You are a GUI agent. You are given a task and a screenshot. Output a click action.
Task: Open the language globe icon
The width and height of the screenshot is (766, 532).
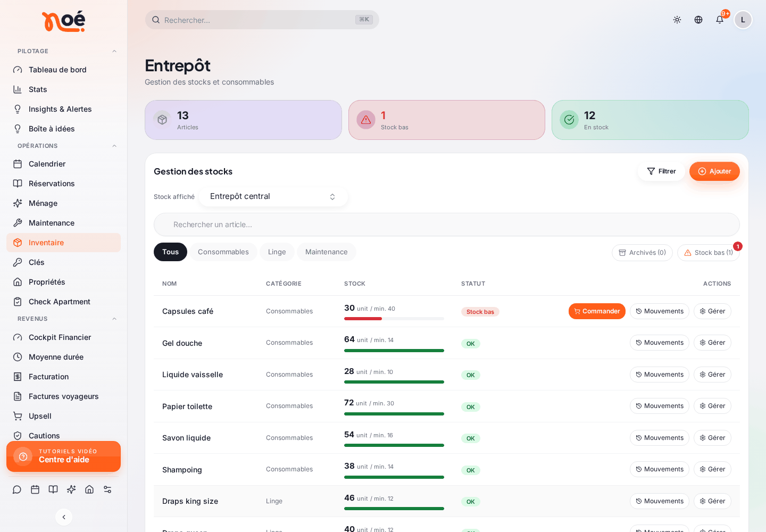698,20
